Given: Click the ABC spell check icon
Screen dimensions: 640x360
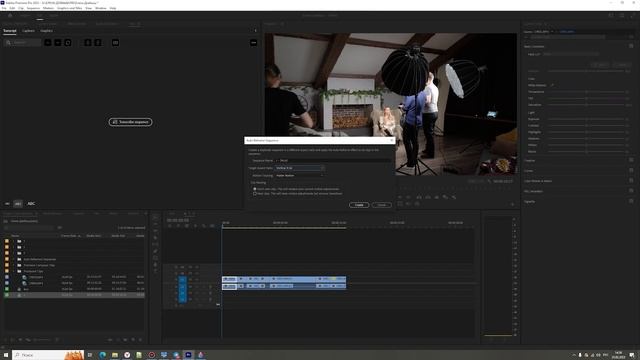Looking at the screenshot, I should point(31,204).
